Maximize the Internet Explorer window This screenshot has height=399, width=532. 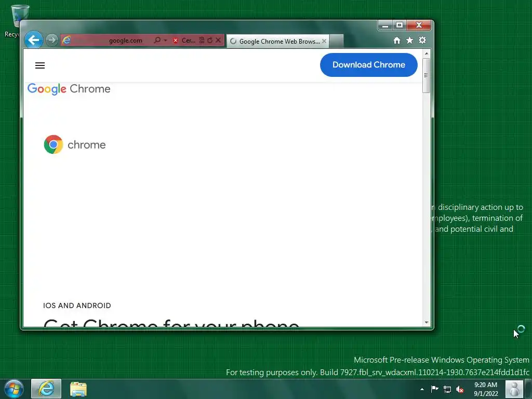pyautogui.click(x=400, y=25)
